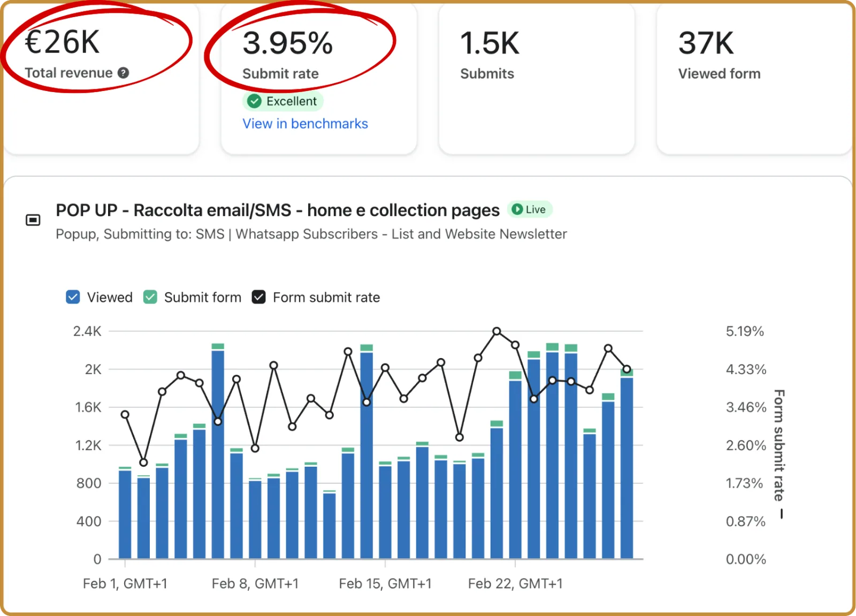Click the Feb 15, GMT+1 axis label
Viewport: 856px width, 616px height.
[x=385, y=583]
